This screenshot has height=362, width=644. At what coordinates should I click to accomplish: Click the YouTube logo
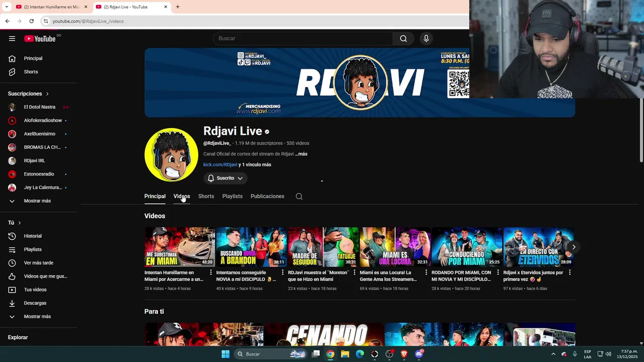(40, 39)
